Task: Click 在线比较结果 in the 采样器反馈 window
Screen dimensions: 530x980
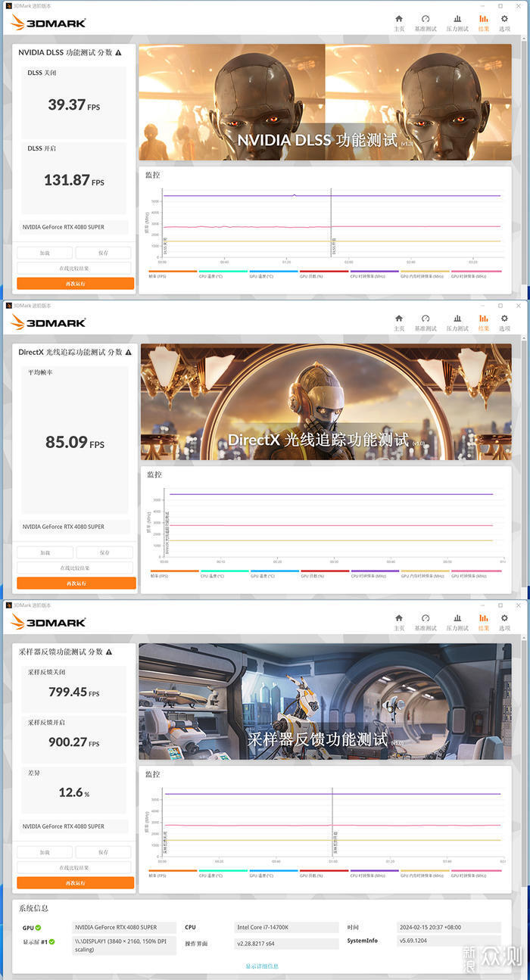Action: click(x=74, y=867)
